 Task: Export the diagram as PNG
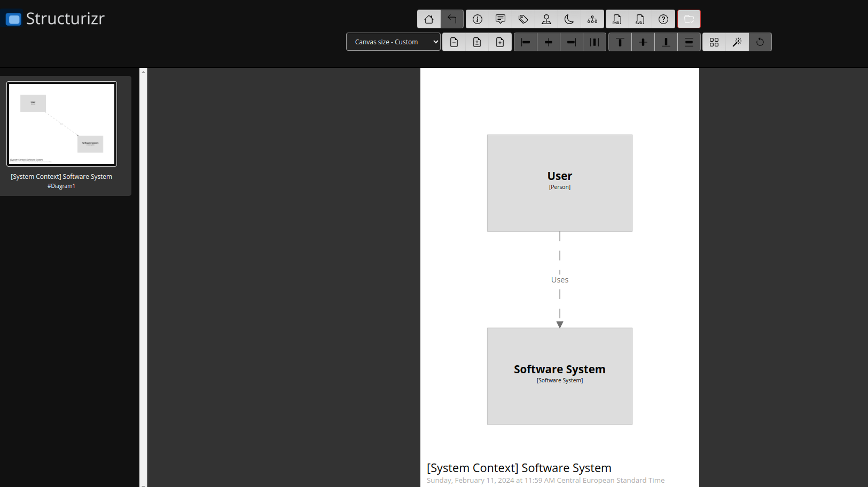(x=617, y=19)
